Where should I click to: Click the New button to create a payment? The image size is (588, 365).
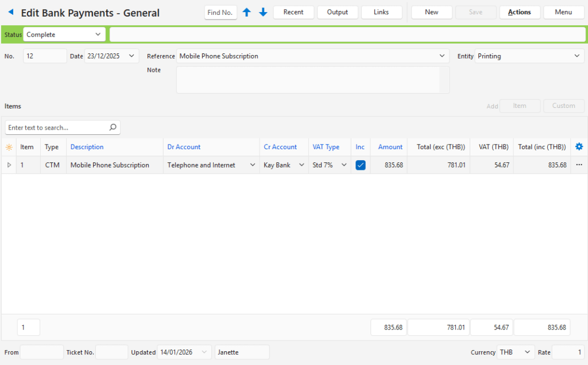(431, 11)
